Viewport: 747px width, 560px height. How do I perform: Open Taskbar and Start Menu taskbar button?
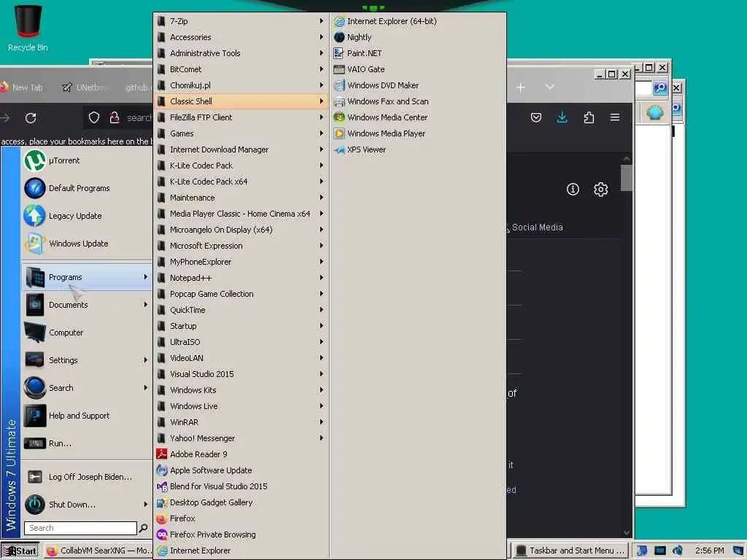click(570, 551)
